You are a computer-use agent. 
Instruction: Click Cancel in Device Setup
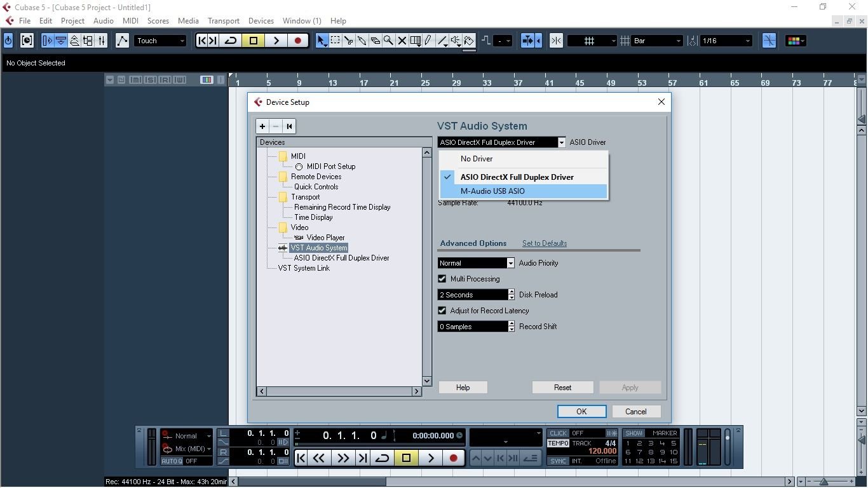636,412
